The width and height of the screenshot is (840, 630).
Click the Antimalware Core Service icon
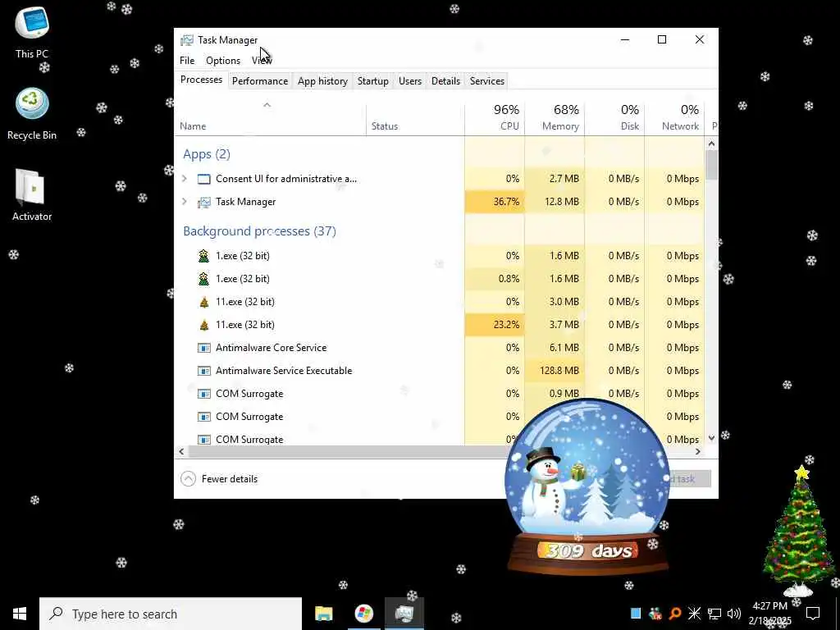click(203, 348)
